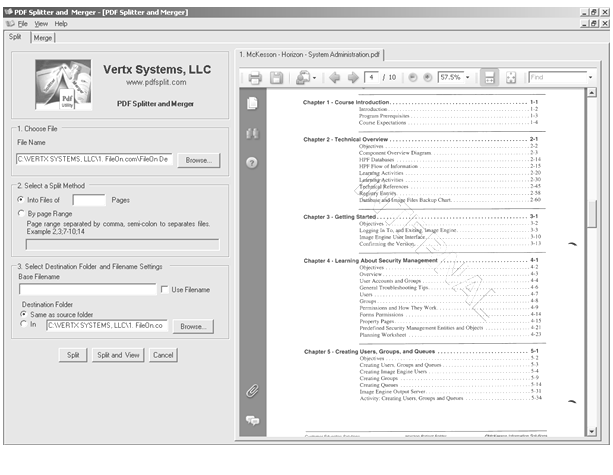
Task: Open the View menu
Action: (x=41, y=24)
